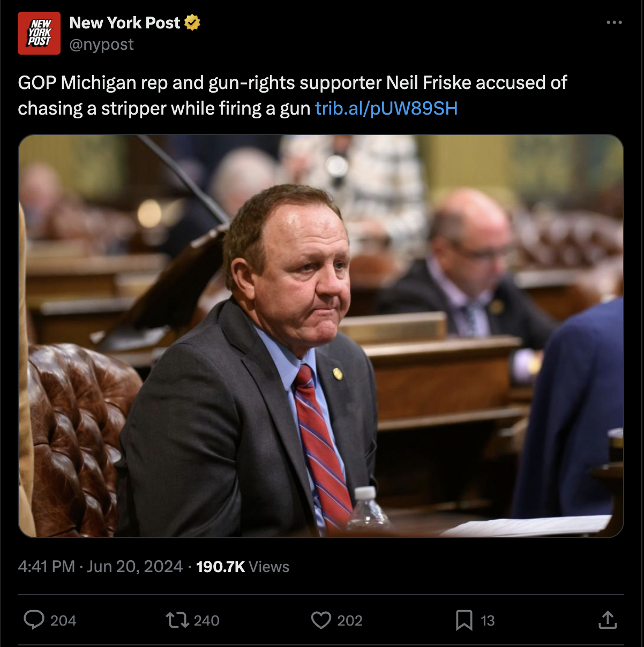Open the attached news photo
Image resolution: width=644 pixels, height=647 pixels.
tap(321, 336)
